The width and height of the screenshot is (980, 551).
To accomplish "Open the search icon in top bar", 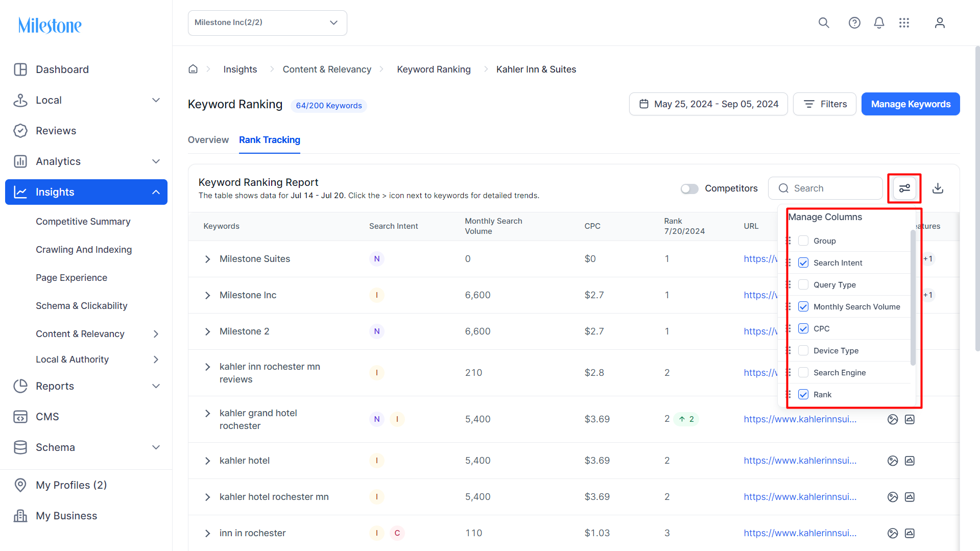I will click(824, 23).
